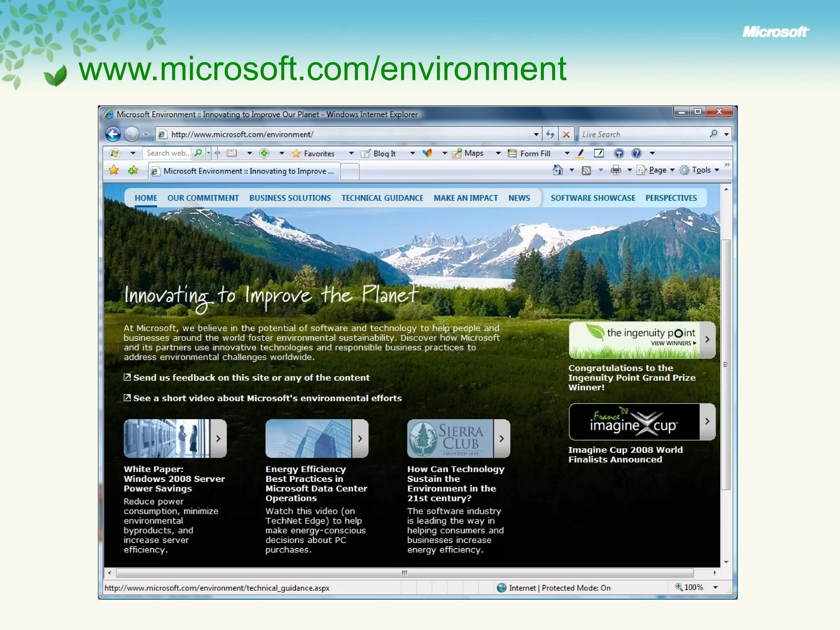Open the NEWS navigation item
Screen dimensions: 840x630
(519, 198)
